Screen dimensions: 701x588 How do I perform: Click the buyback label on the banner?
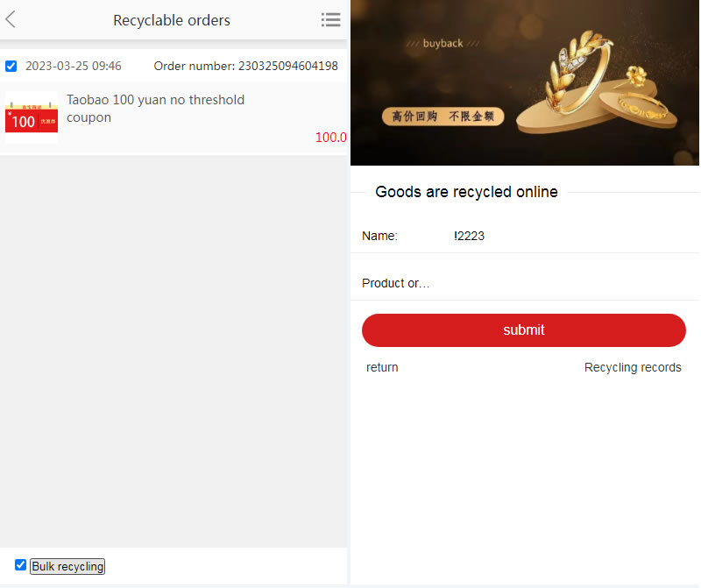pos(443,43)
